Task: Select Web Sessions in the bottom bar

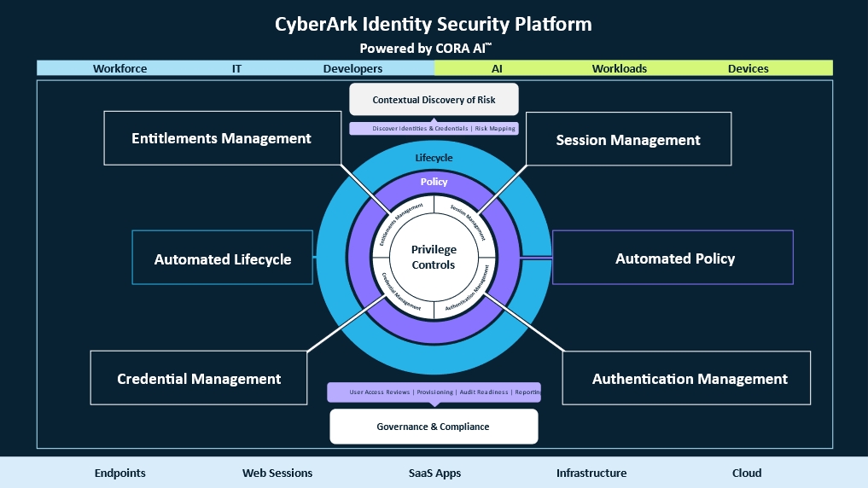Action: (x=277, y=473)
